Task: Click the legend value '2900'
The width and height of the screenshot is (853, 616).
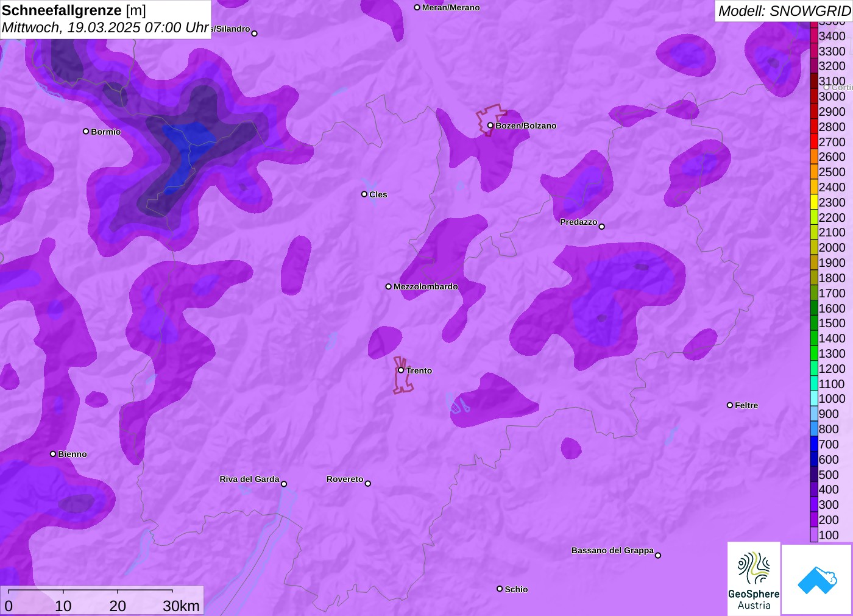Action: coord(832,112)
